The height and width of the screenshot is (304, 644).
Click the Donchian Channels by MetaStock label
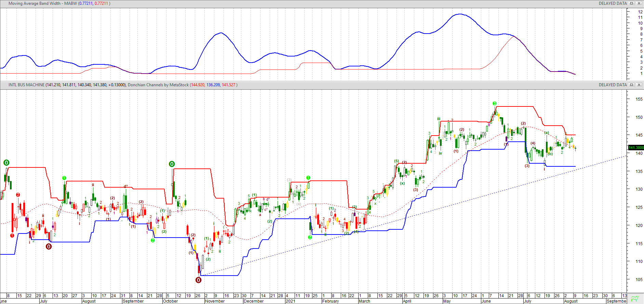tap(158, 85)
